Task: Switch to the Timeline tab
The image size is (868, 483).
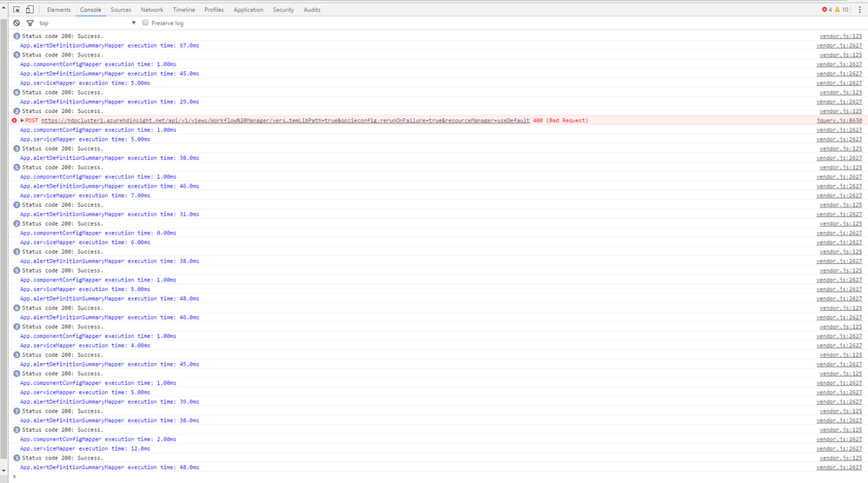Action: point(184,10)
